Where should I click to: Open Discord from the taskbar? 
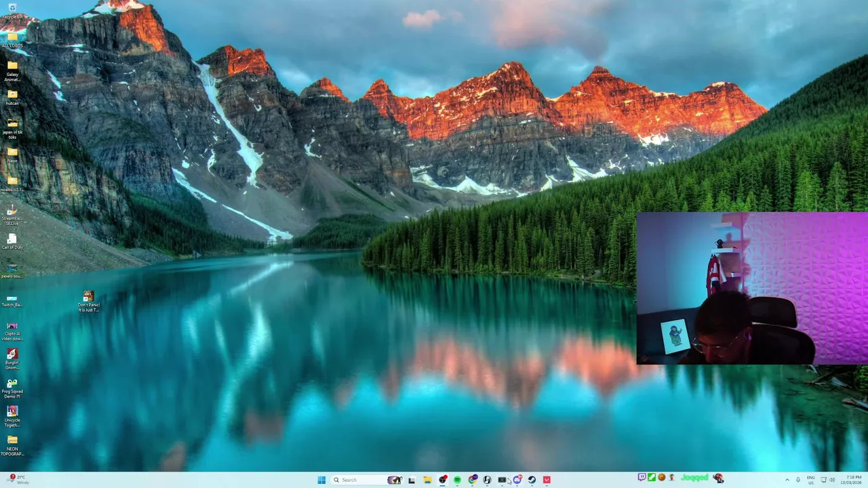click(517, 480)
